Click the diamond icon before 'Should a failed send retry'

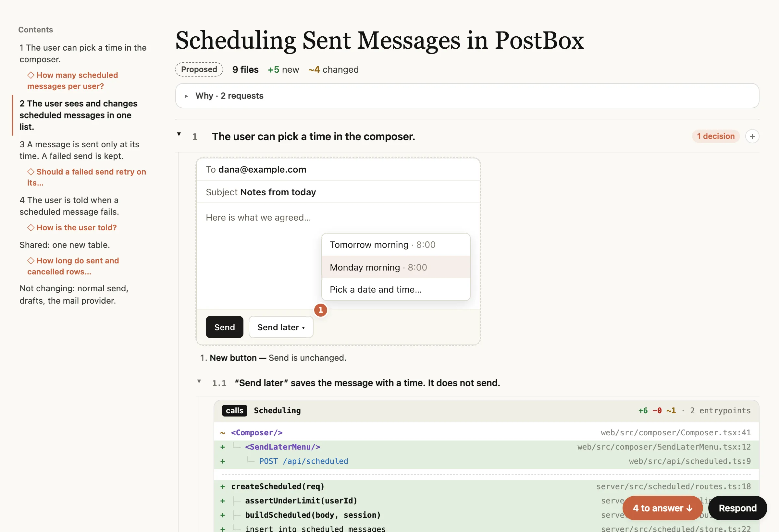[31, 172]
